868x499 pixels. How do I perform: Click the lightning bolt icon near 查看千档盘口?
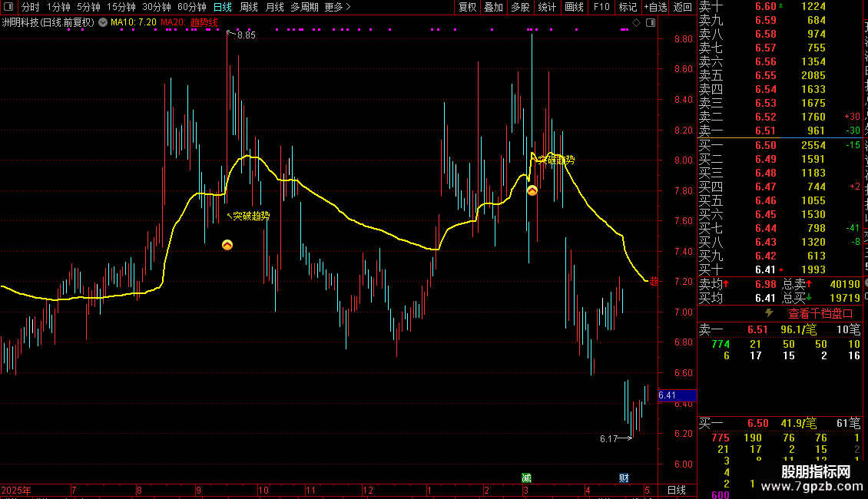point(769,313)
